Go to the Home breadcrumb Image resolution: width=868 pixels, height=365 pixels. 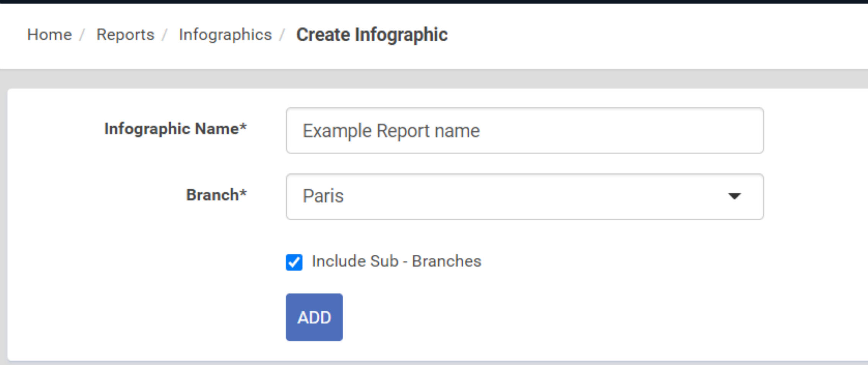tap(49, 35)
